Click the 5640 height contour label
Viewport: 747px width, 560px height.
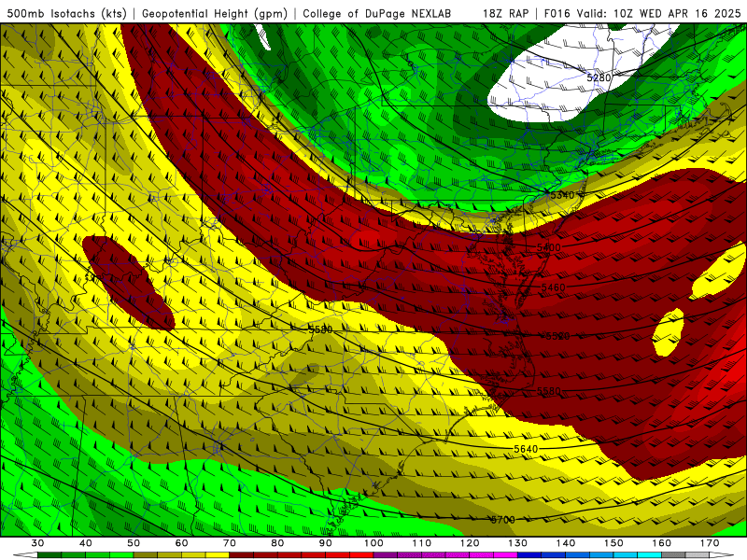526,449
